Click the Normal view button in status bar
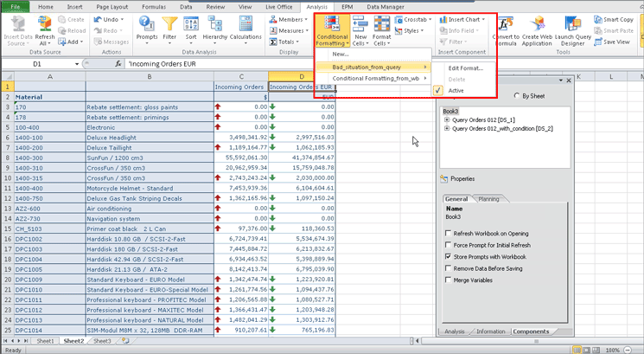The width and height of the screenshot is (644, 354). [577, 350]
